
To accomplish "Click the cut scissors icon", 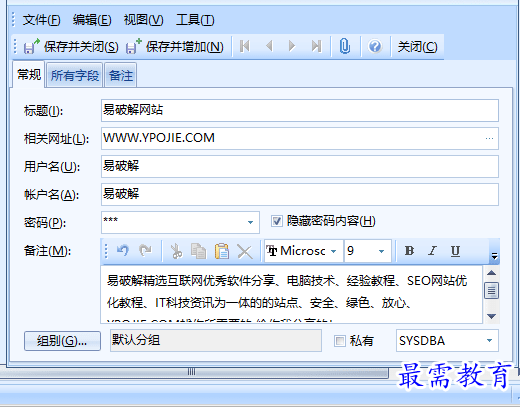I will [176, 251].
